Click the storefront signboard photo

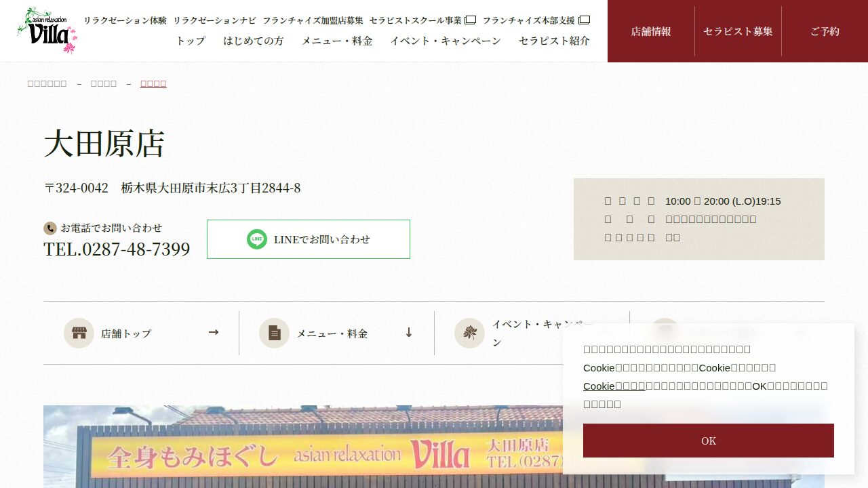click(x=303, y=447)
